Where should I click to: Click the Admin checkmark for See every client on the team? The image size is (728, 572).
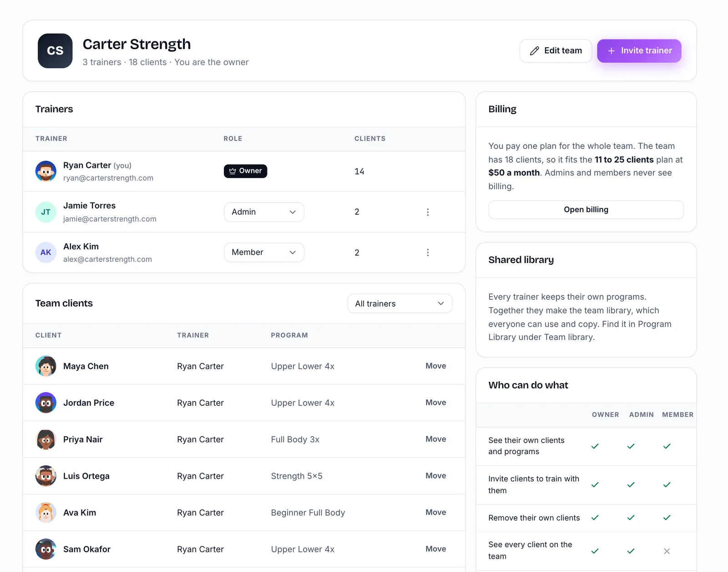[631, 551]
